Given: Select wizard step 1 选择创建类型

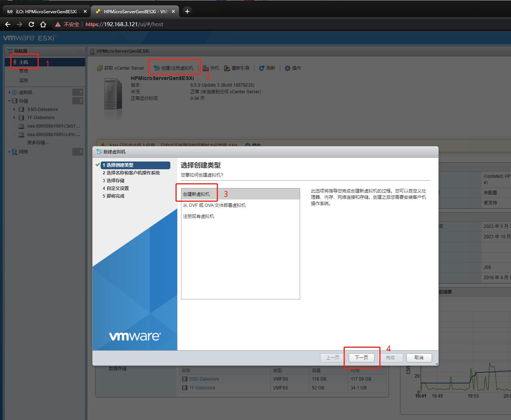Looking at the screenshot, I should pos(135,165).
